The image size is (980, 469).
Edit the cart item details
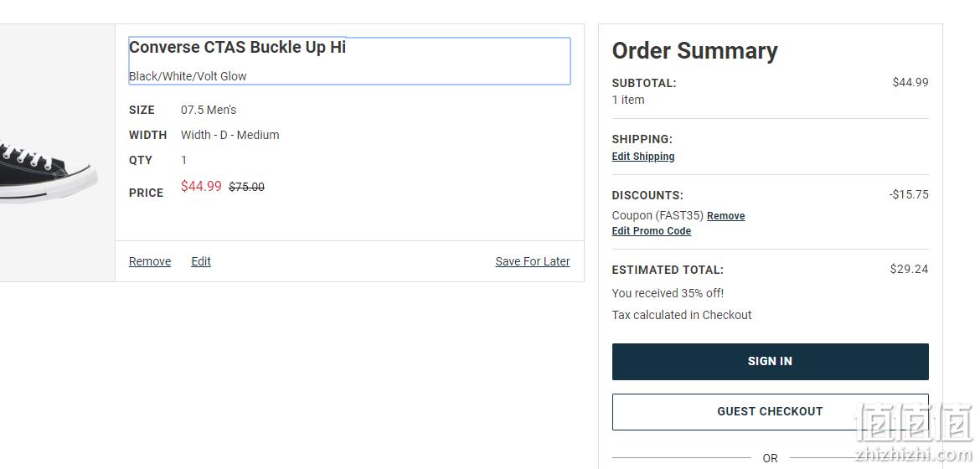coord(201,261)
